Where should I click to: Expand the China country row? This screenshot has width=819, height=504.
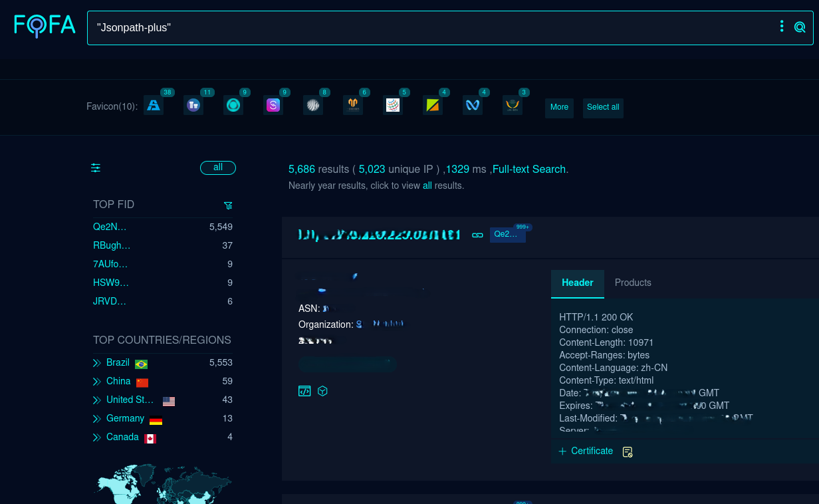point(97,382)
